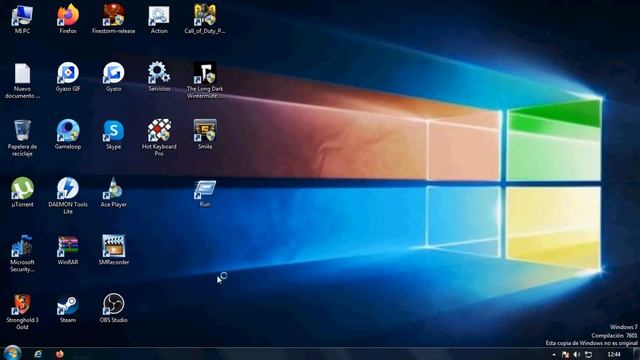The image size is (640, 360).
Task: Select the Firestorm-release shortcut
Action: (x=113, y=19)
